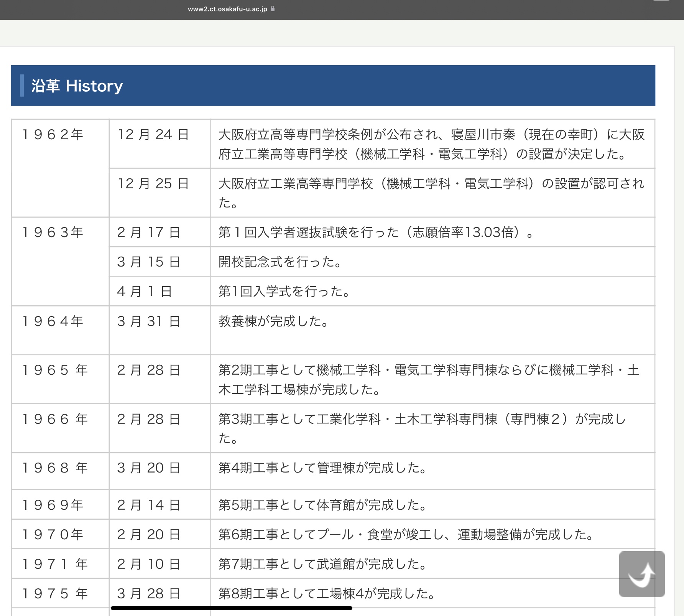This screenshot has width=684, height=616.
Task: Tap the 大阪府立高等専門学校条例が公布され description
Action: tap(432, 144)
